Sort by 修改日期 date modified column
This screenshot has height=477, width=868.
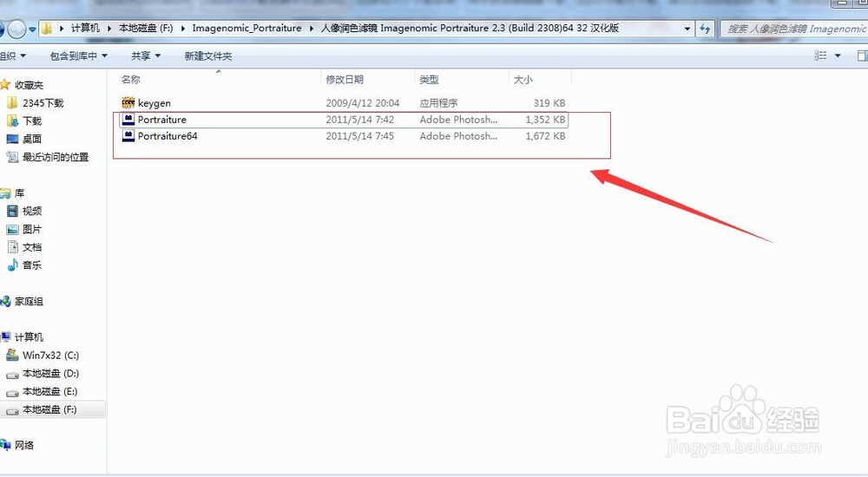(x=345, y=80)
